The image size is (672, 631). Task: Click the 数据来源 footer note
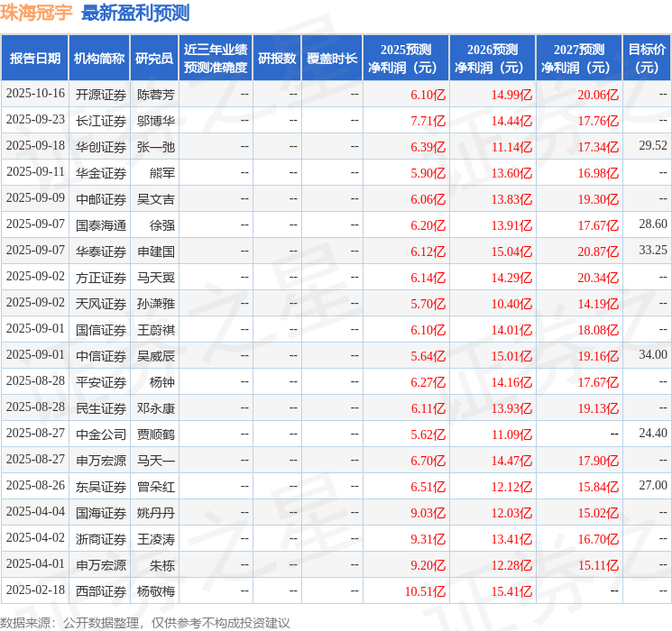coord(145,623)
